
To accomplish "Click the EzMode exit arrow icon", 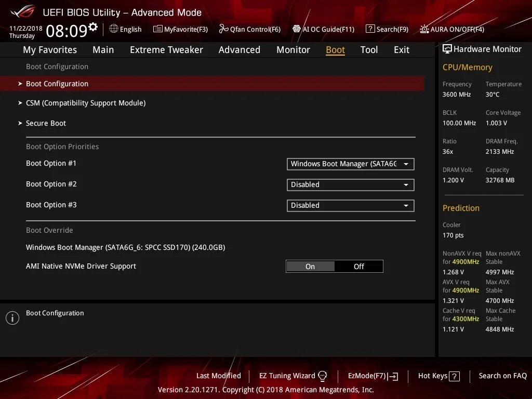I will [x=393, y=376].
